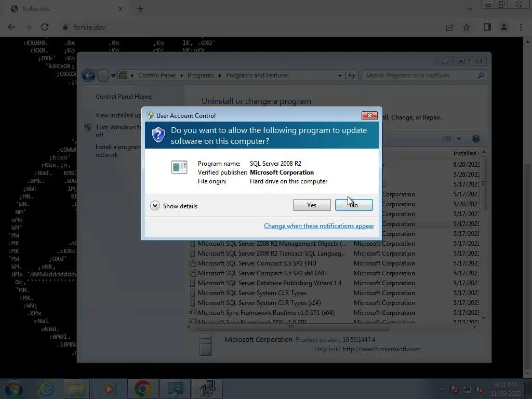Click the network tray icon

click(467, 390)
